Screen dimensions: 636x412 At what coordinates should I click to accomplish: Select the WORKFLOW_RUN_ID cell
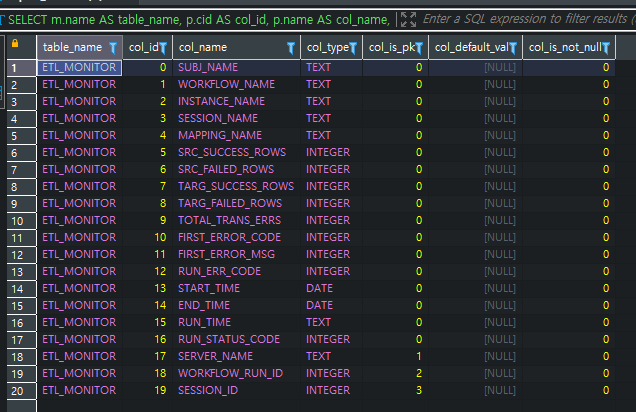236,374
